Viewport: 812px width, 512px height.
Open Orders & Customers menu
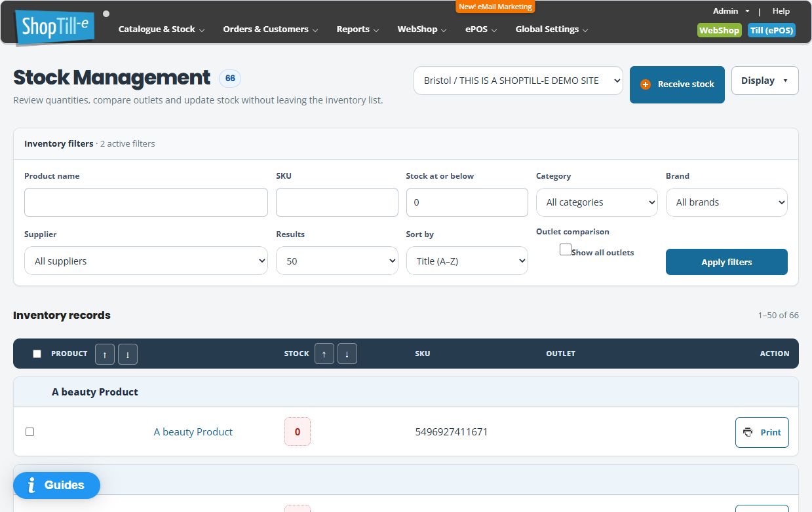(x=271, y=29)
